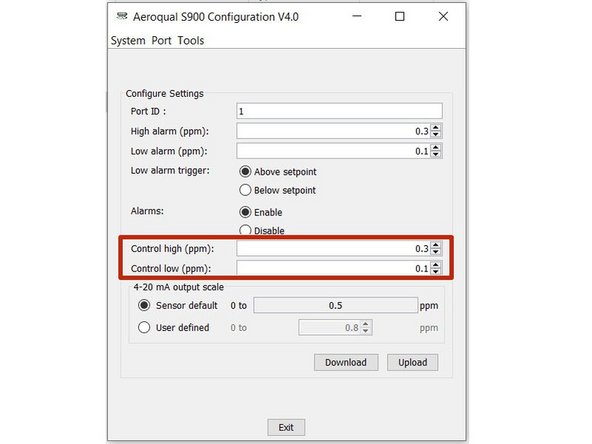This screenshot has height=444, width=592.
Task: Increase Control high ppm with up arrow
Action: pyautogui.click(x=436, y=245)
